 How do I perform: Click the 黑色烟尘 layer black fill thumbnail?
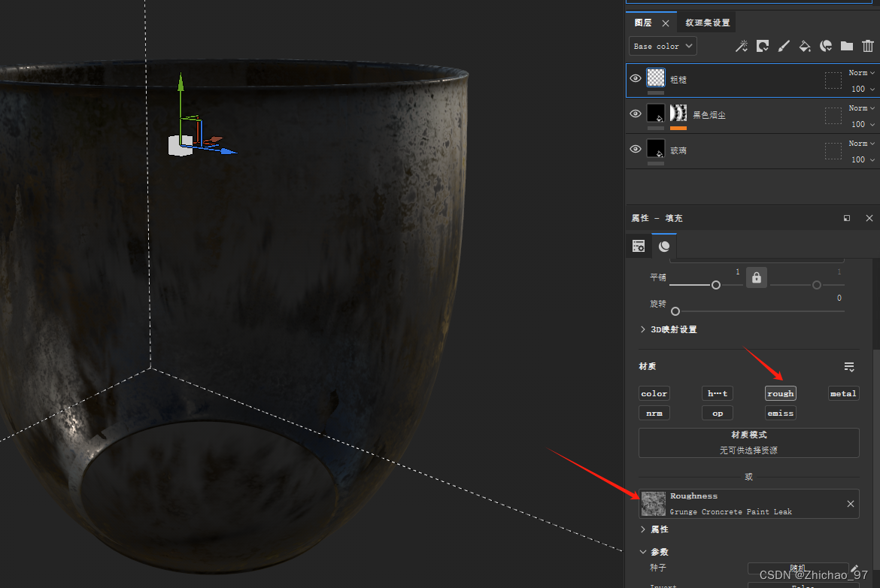coord(656,113)
